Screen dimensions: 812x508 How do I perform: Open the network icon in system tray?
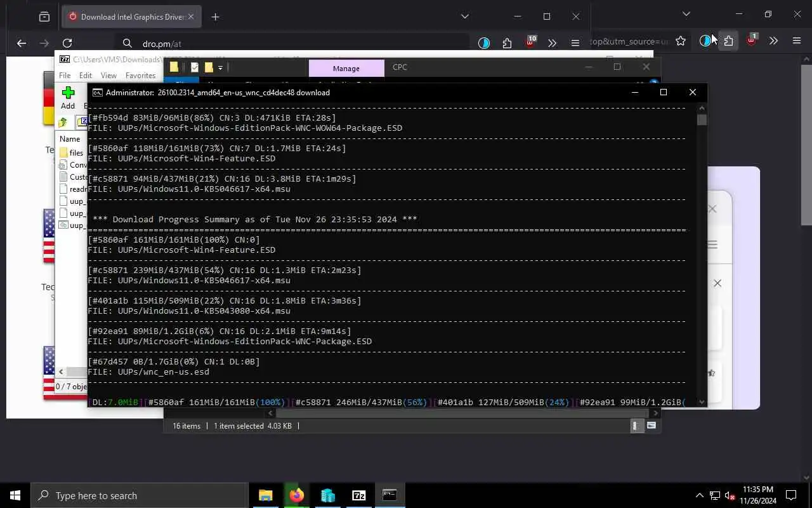pyautogui.click(x=715, y=495)
